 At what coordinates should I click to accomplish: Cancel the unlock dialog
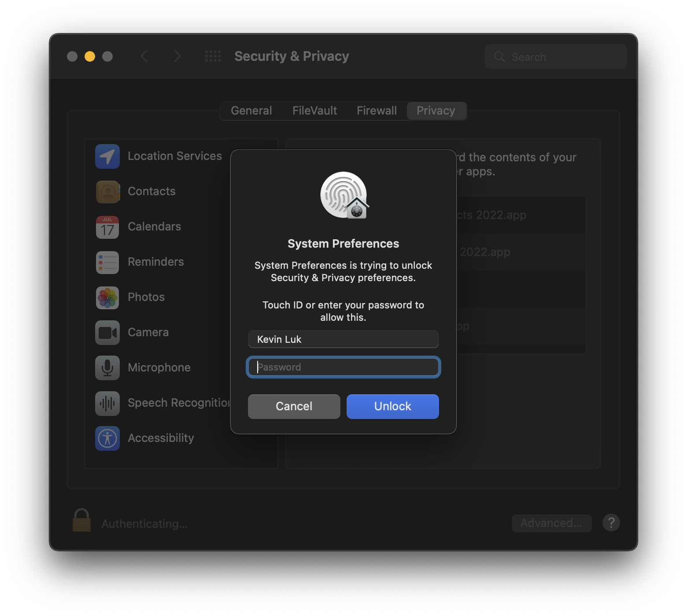click(x=294, y=406)
